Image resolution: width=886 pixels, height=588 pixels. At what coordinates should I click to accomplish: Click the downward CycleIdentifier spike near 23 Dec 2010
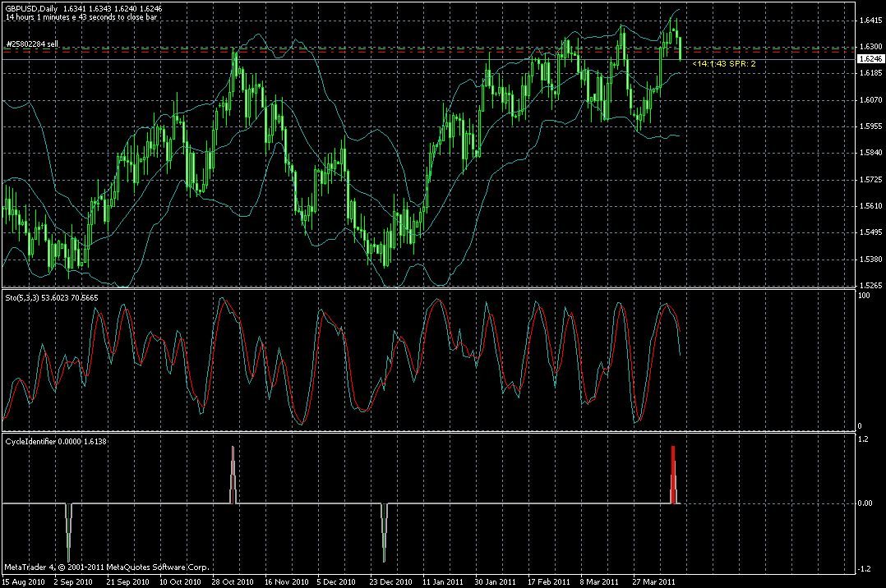[x=385, y=532]
